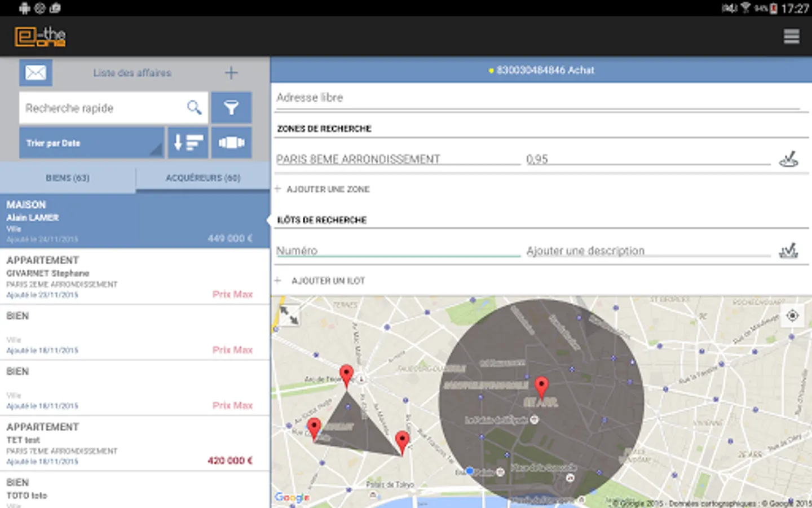
Task: Focus the Recherche rapide field
Action: tap(113, 108)
